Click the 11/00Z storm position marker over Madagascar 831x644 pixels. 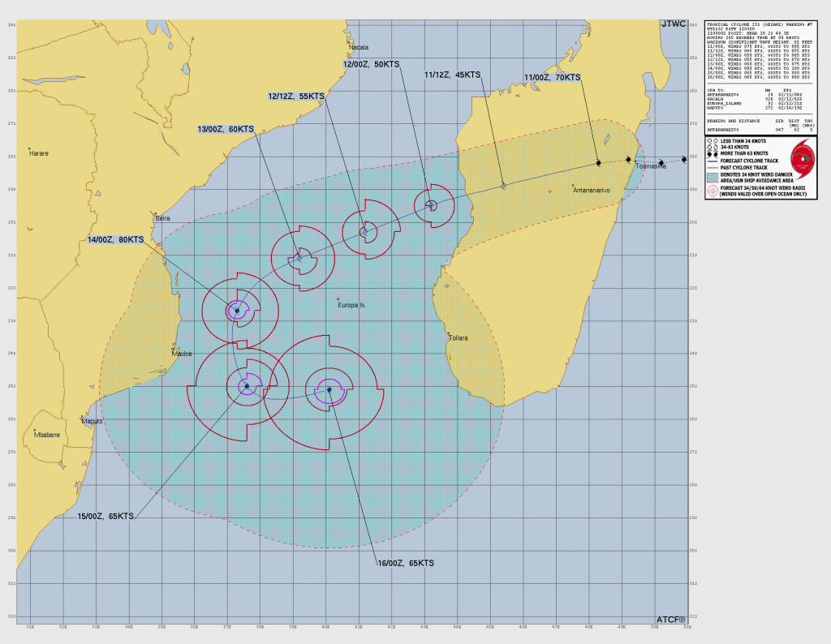599,163
